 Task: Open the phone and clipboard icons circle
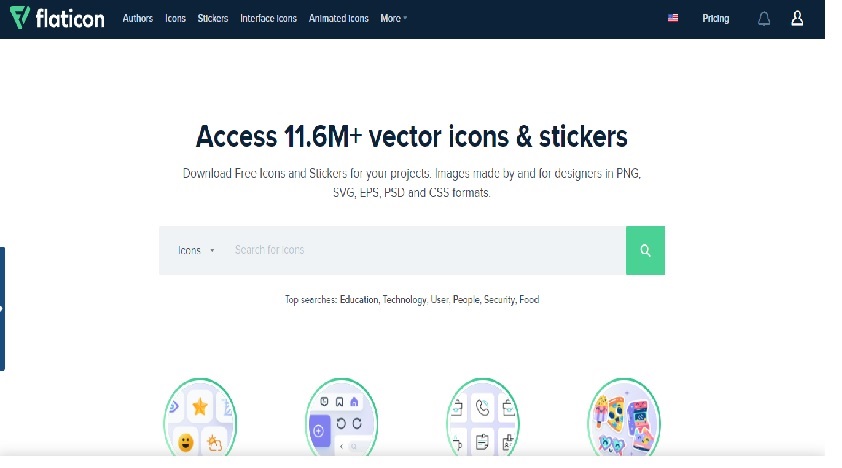pos(483,418)
